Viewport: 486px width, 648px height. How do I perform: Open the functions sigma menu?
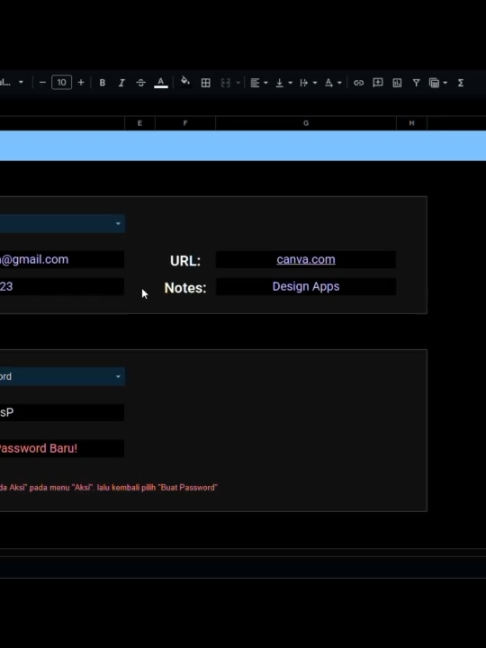click(460, 83)
